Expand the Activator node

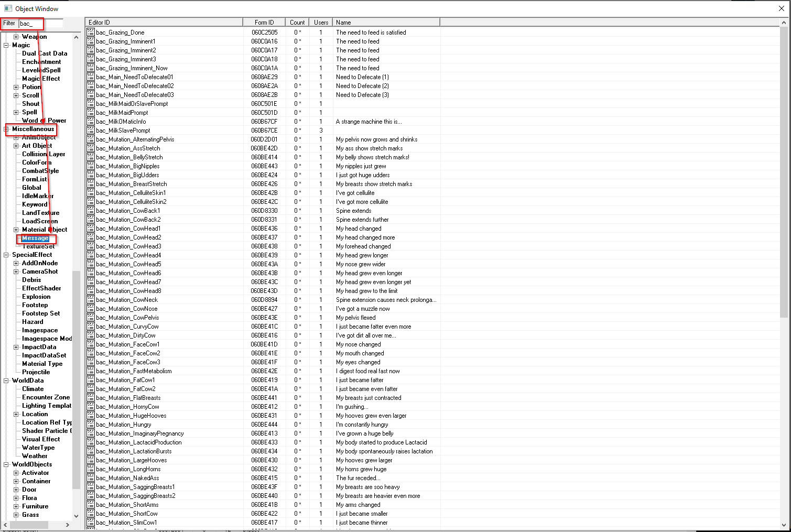pos(16,473)
